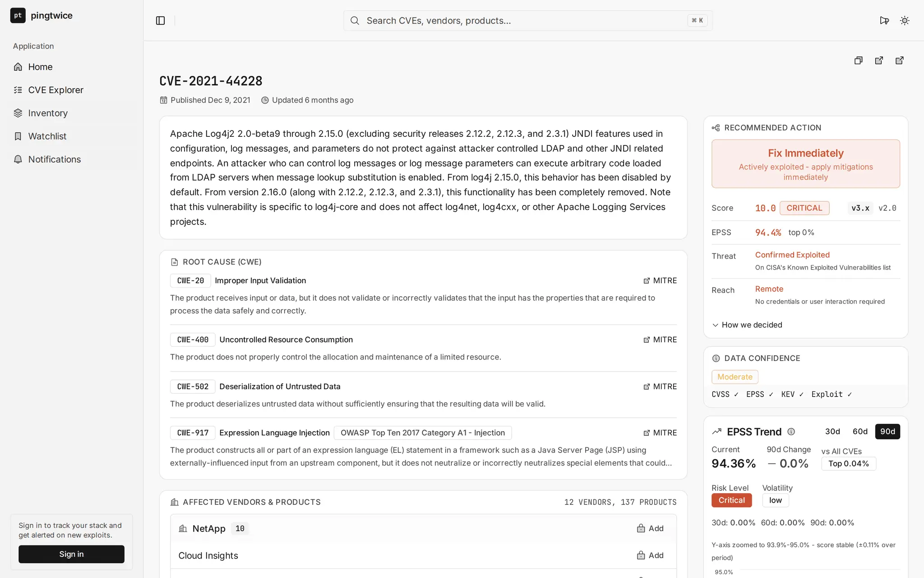This screenshot has width=924, height=578.
Task: Click the Watchlist bookmark icon
Action: pyautogui.click(x=18, y=136)
